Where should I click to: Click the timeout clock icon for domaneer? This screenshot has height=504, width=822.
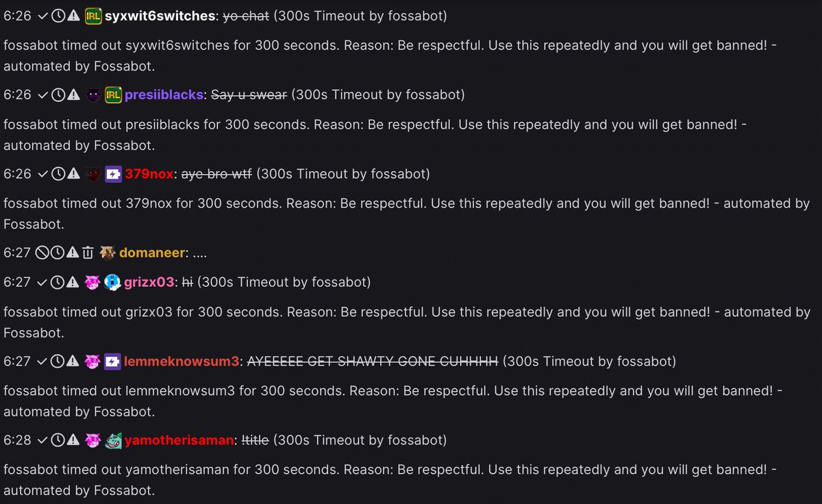click(58, 253)
